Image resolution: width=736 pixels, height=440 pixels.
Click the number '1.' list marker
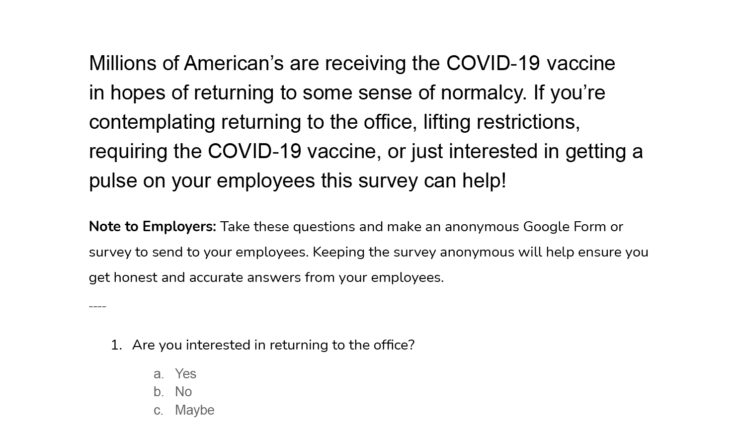116,345
